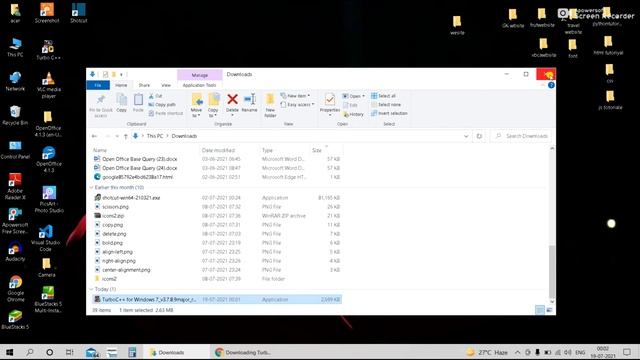Image resolution: width=640 pixels, height=360 pixels.
Task: Click the Paste ribbon icon
Action: point(138,102)
